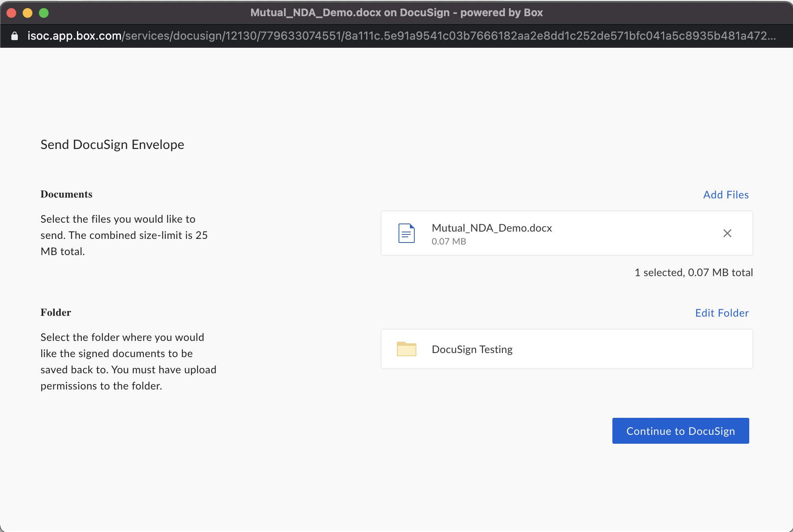Viewport: 793px width, 532px height.
Task: Click the DocuSign Testing folder icon
Action: (x=406, y=349)
